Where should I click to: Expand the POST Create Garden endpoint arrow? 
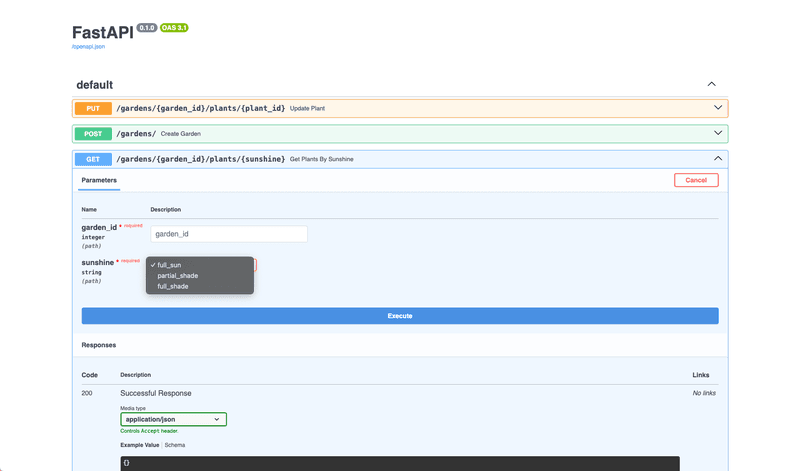pyautogui.click(x=718, y=133)
